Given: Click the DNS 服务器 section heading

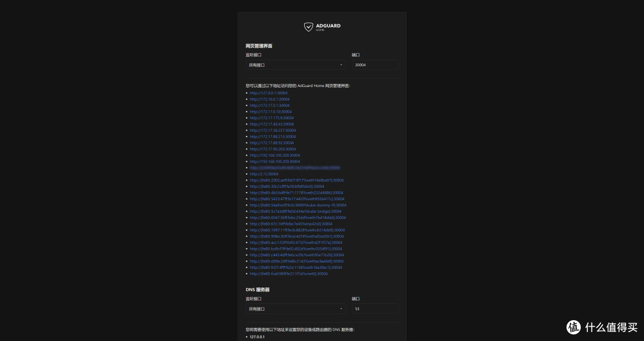Looking at the screenshot, I should coord(258,290).
